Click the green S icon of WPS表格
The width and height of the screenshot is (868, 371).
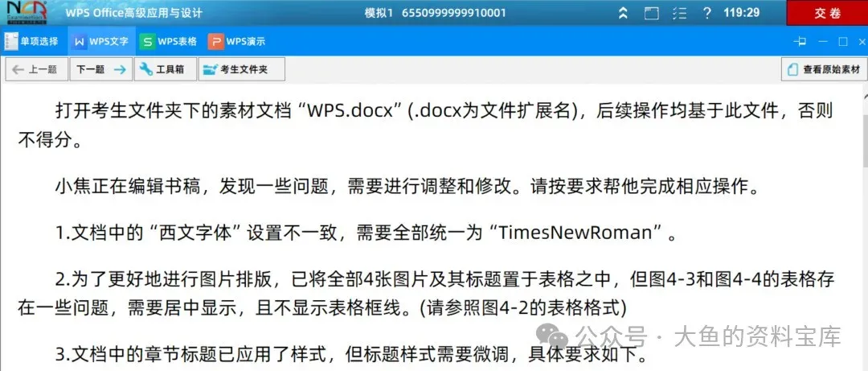147,42
